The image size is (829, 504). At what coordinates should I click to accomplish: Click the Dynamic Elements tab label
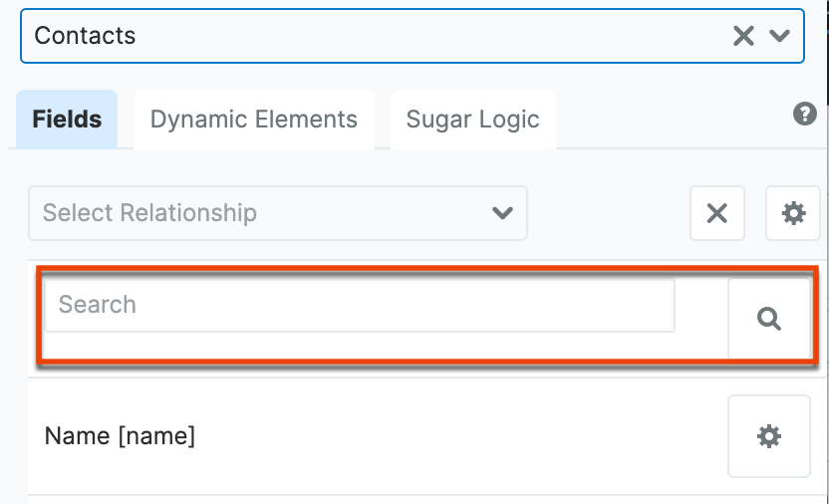[253, 120]
